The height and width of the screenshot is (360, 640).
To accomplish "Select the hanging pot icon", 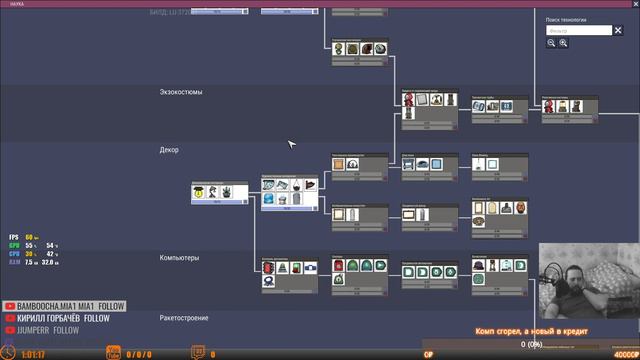I will (x=296, y=185).
